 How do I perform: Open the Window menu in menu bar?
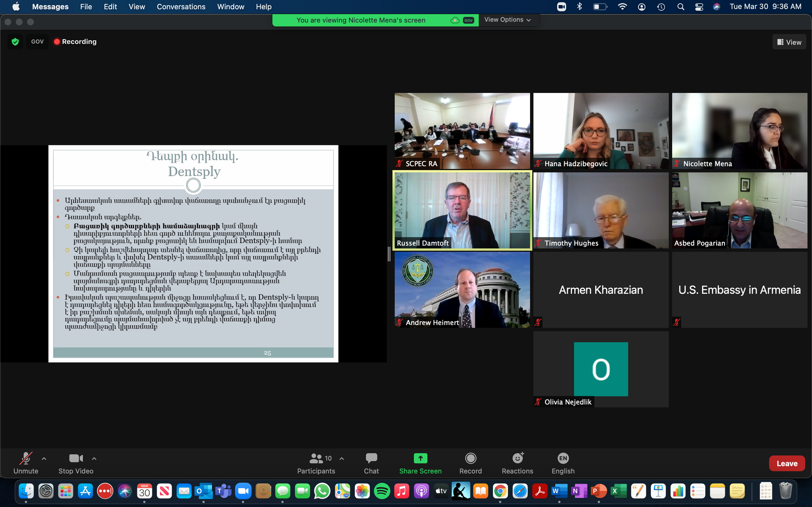click(231, 7)
